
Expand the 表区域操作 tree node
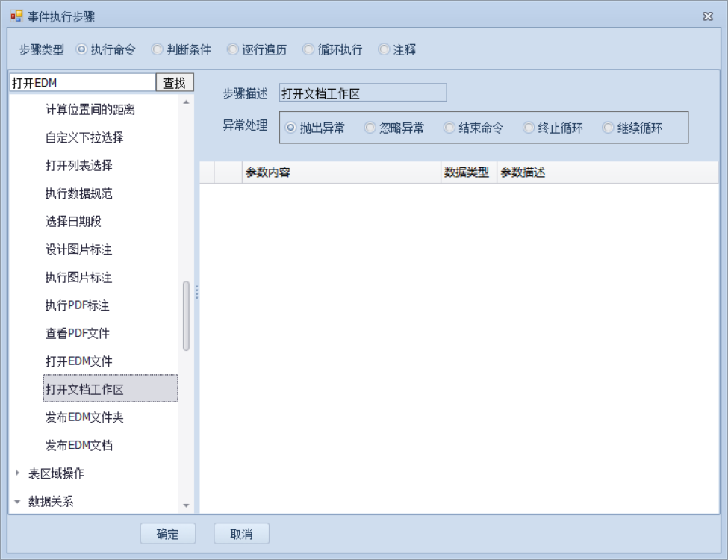18,473
